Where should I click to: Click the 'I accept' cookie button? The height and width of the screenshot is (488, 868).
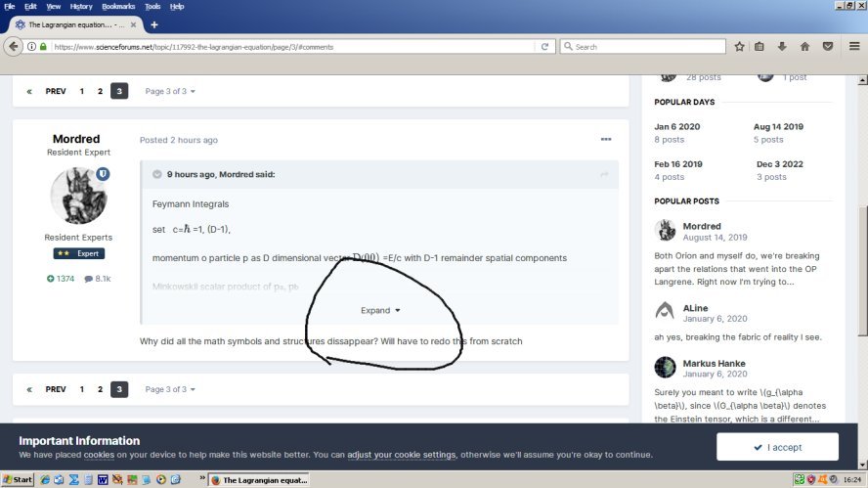(x=777, y=447)
